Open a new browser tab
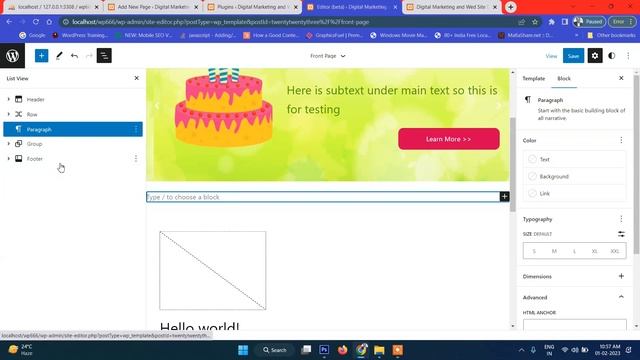 tap(510, 7)
